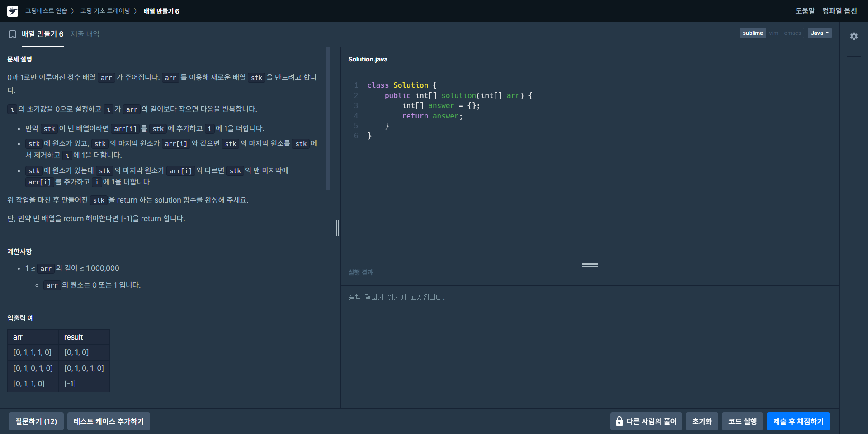Switch editor keymap to vim
868x434 pixels.
(774, 33)
